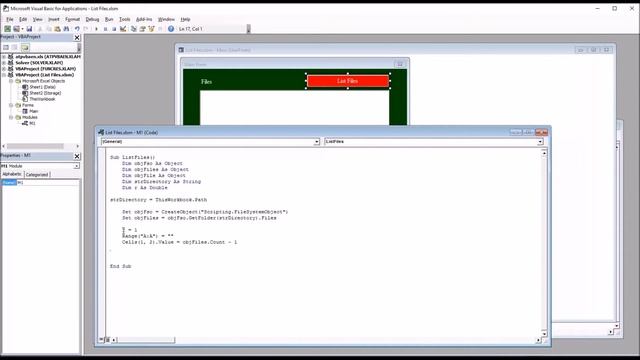Save the project with the floppy disk icon

click(29, 29)
